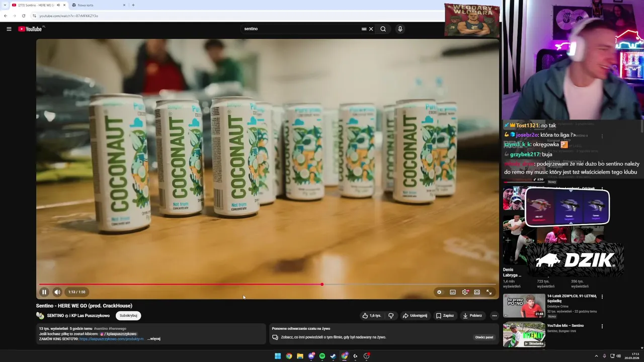Subscribe with the Subskrybuj button

pos(128,316)
